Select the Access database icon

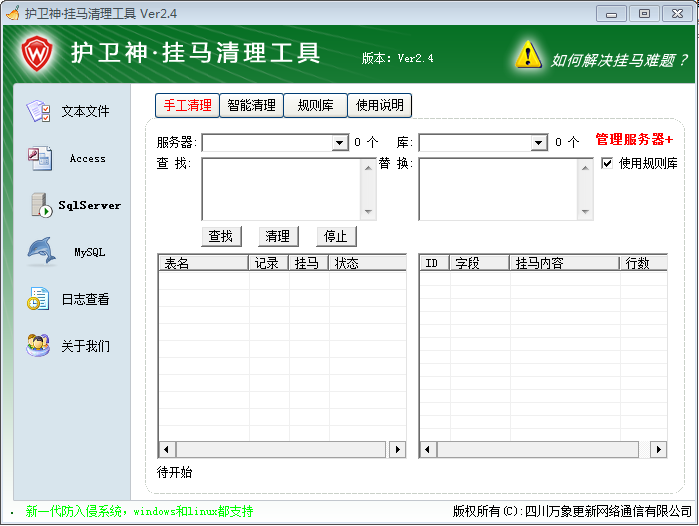coord(39,158)
